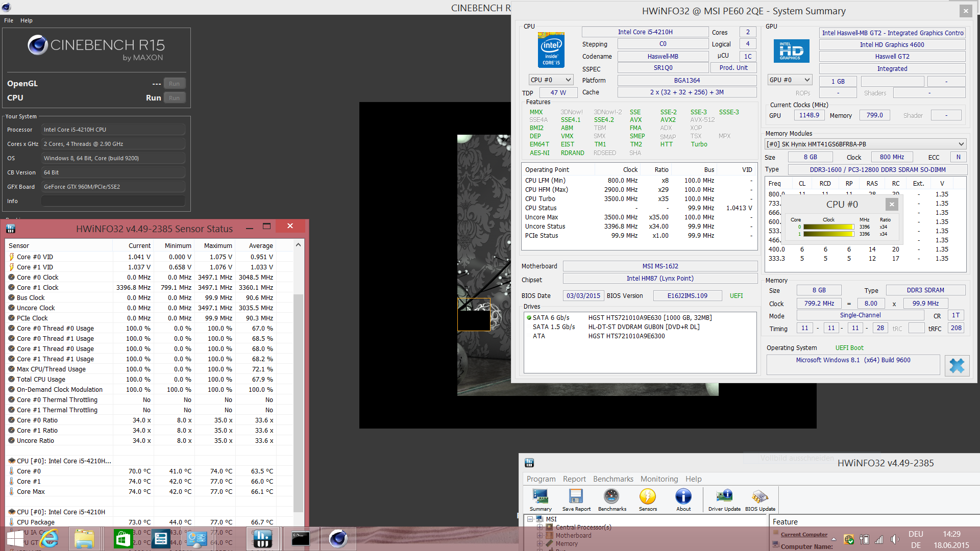The image size is (980, 551).
Task: Open the Benchmarks menu in HWiNFO32
Action: click(613, 479)
